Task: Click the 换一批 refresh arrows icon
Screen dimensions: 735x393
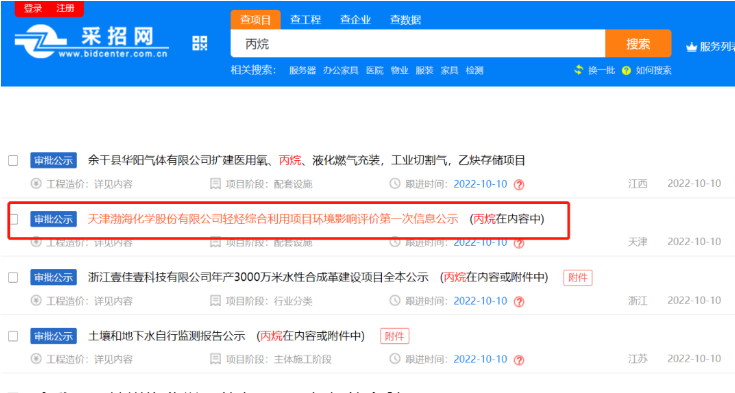Action: pos(578,70)
